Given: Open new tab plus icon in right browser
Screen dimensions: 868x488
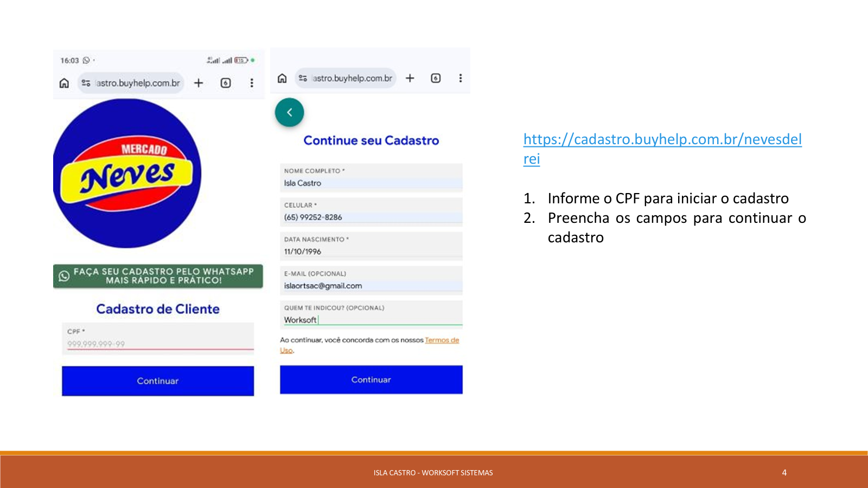Looking at the screenshot, I should coord(410,78).
